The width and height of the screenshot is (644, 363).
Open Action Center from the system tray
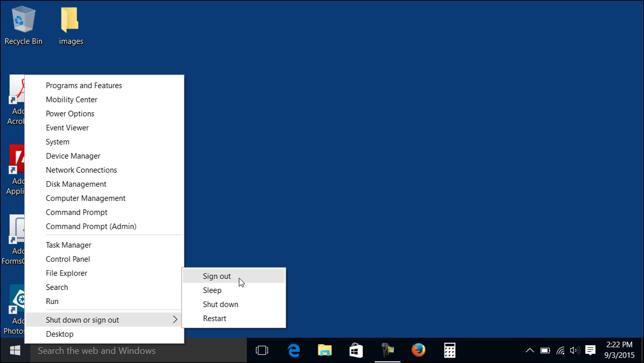pos(590,350)
